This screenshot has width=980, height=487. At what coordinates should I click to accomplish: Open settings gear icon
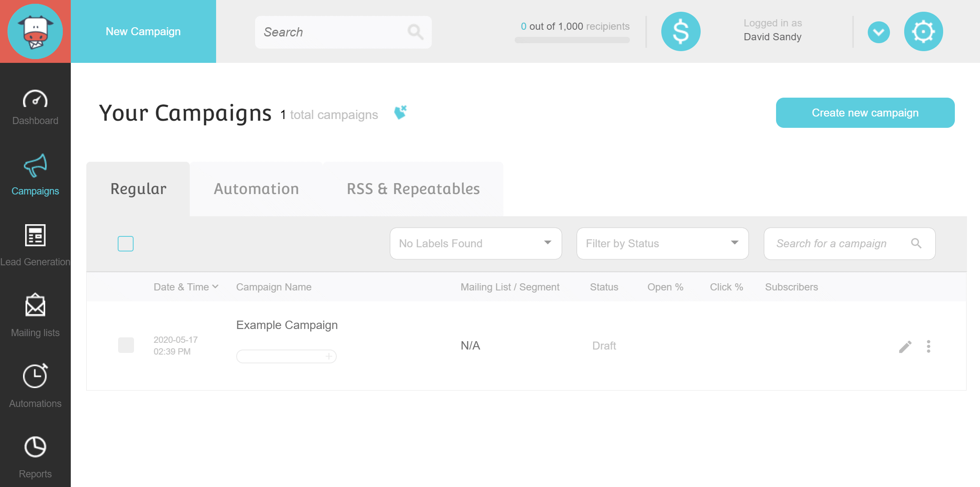923,31
